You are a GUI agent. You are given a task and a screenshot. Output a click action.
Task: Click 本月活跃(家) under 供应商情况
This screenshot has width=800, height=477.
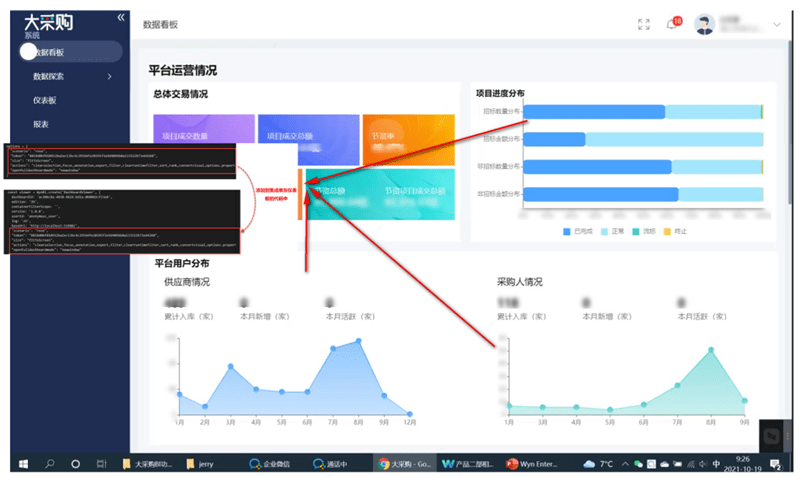[x=350, y=316]
